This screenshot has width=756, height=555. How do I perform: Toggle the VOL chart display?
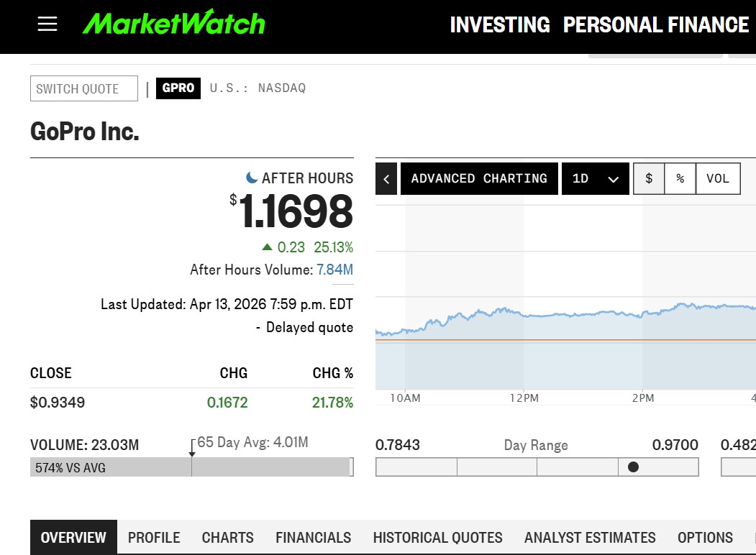(x=718, y=178)
